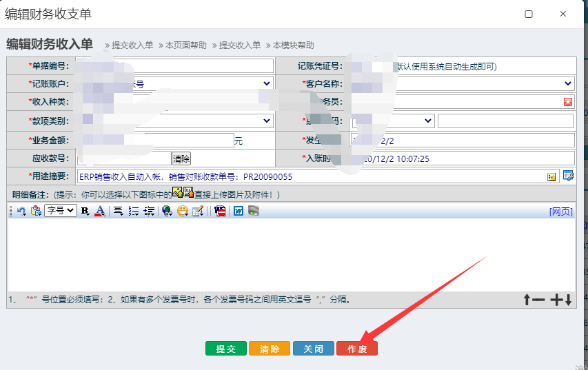Click the plus icon below the editor

tap(556, 300)
